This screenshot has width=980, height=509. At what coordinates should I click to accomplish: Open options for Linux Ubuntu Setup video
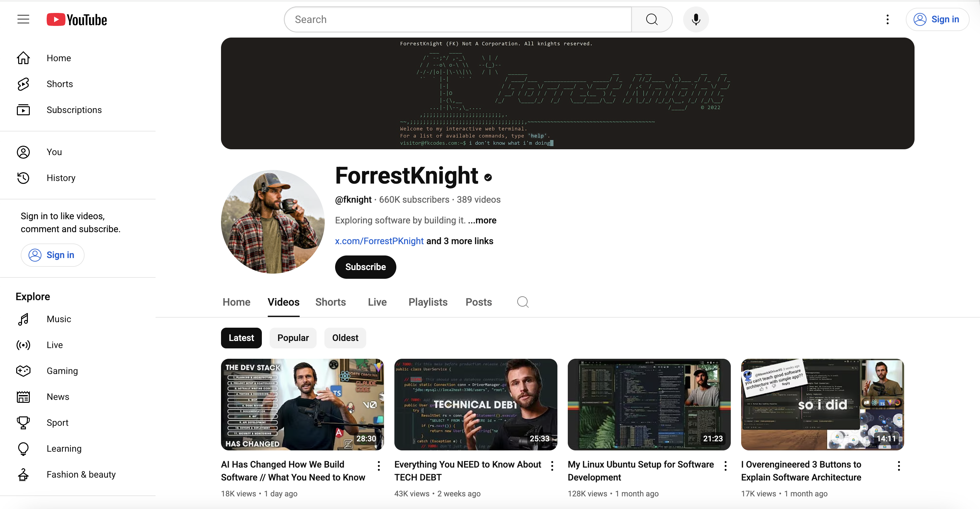(x=726, y=466)
